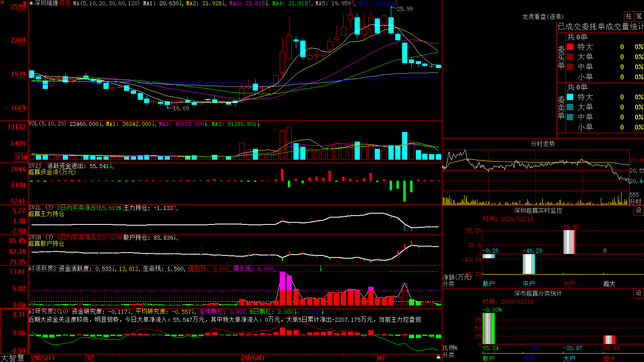Click the 超赢资金流(万元) label
This screenshot has width=644, height=362.
point(52,172)
